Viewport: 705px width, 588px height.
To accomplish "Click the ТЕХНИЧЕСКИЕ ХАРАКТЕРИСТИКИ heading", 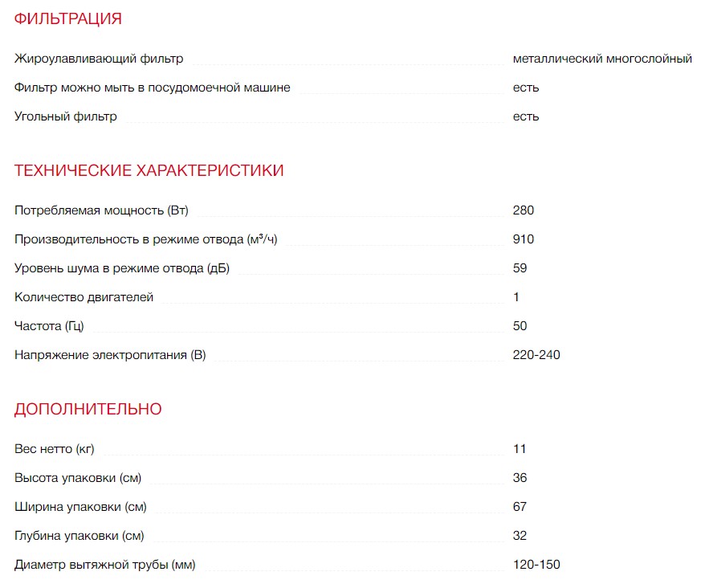I will coord(149,170).
